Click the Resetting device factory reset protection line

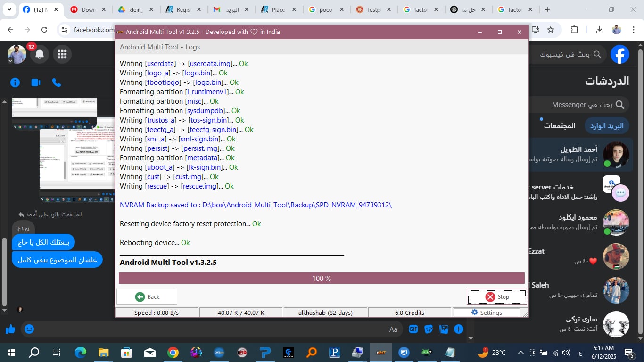pyautogui.click(x=190, y=224)
